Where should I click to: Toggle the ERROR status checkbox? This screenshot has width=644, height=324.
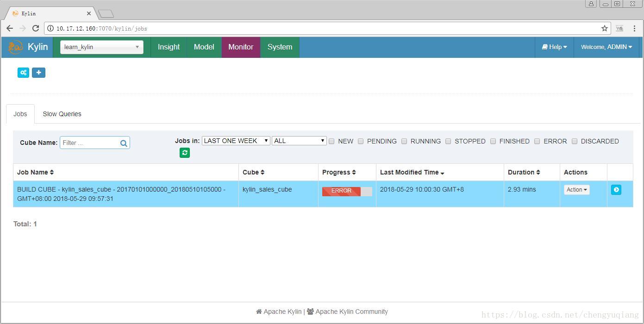point(537,141)
